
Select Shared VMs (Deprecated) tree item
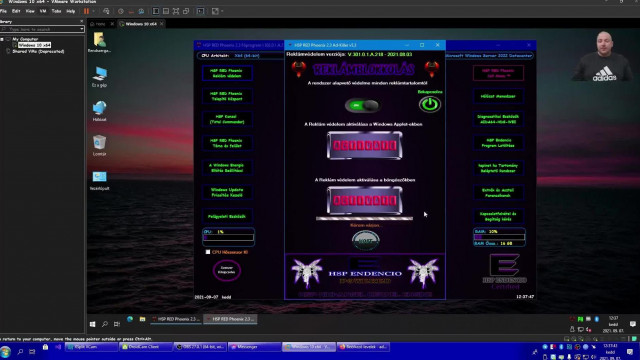coord(38,51)
